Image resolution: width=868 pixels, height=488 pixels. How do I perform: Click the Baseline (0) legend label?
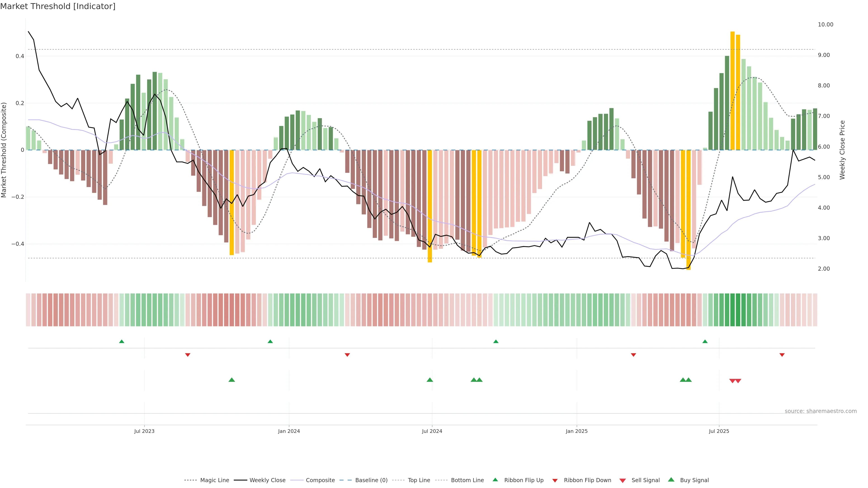371,480
